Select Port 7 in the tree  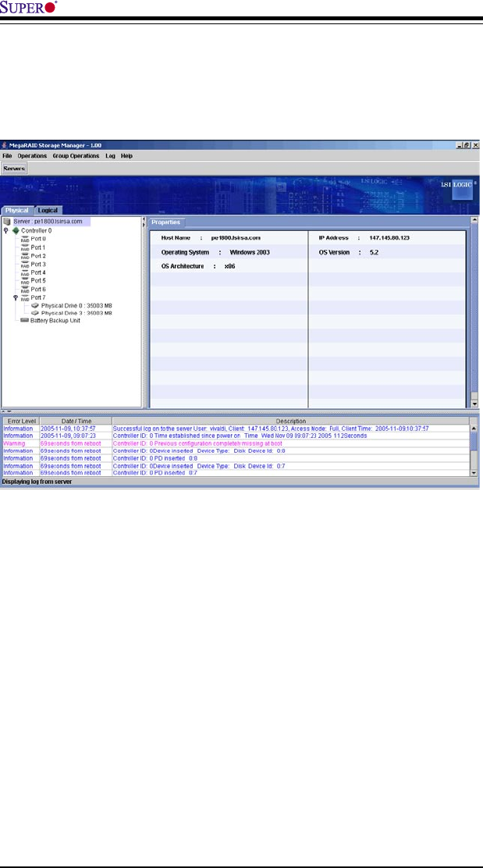(x=38, y=297)
